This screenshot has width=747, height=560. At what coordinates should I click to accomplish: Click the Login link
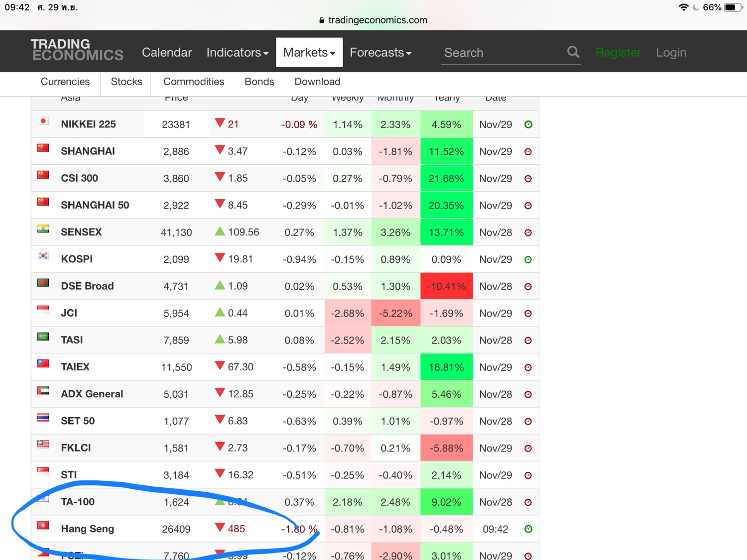coord(671,52)
